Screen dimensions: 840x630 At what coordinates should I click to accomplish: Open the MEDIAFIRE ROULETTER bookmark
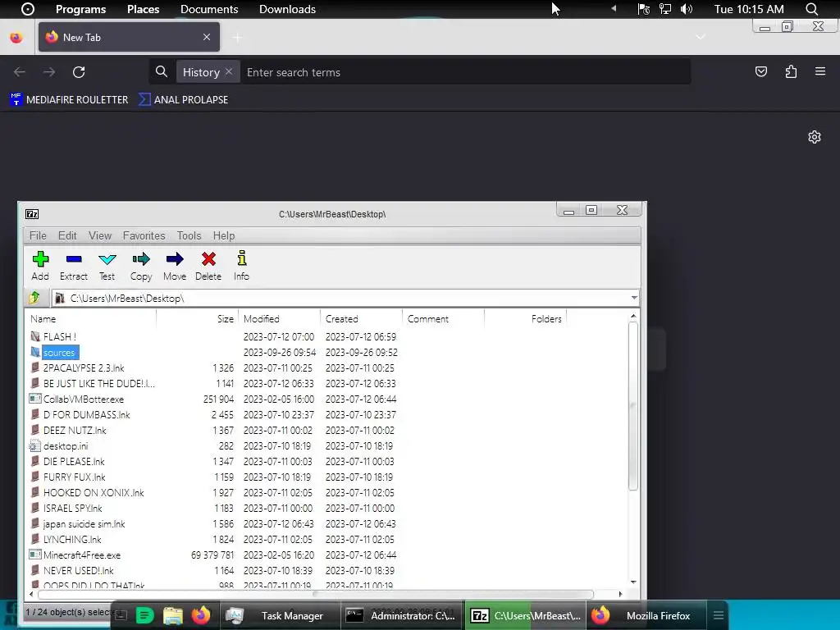[69, 99]
